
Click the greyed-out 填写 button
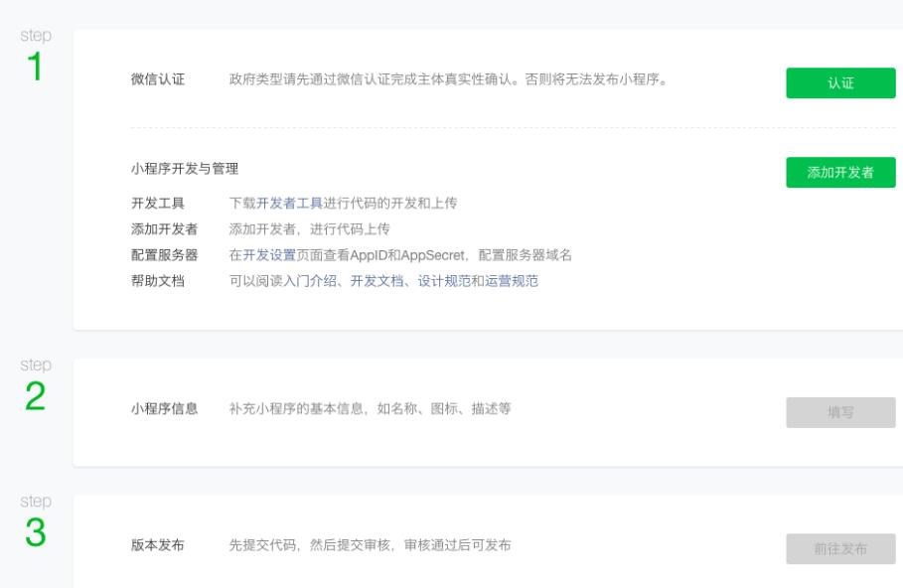[x=840, y=412]
